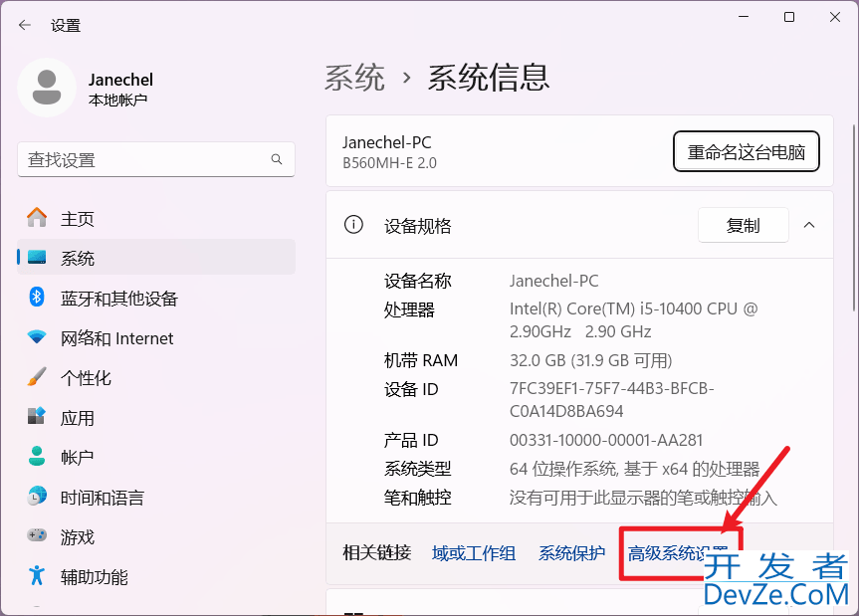This screenshot has height=616, width=859.
Task: Click the Apps (应用) icon
Action: 37,417
